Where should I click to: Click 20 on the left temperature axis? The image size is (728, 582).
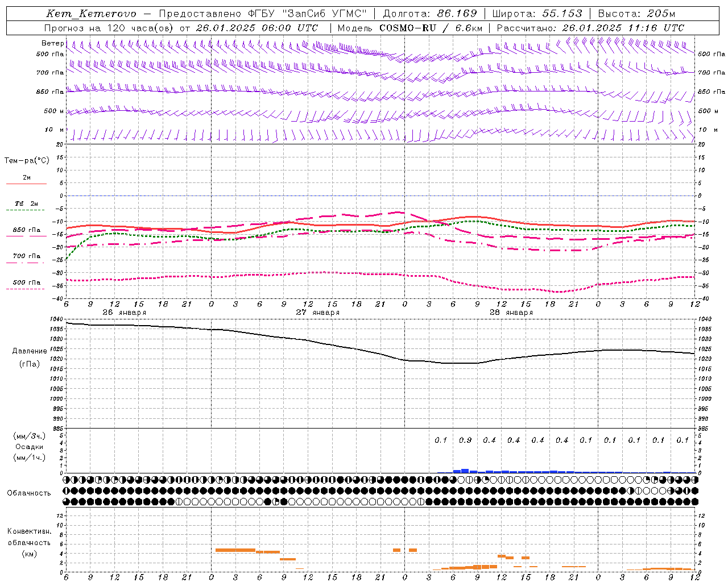(x=59, y=144)
